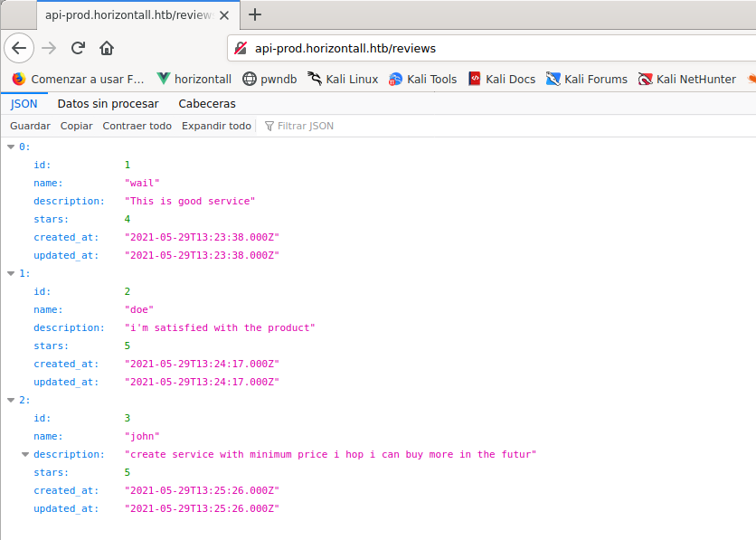The width and height of the screenshot is (756, 540).
Task: Click the insecure connection padlock icon
Action: tap(241, 48)
